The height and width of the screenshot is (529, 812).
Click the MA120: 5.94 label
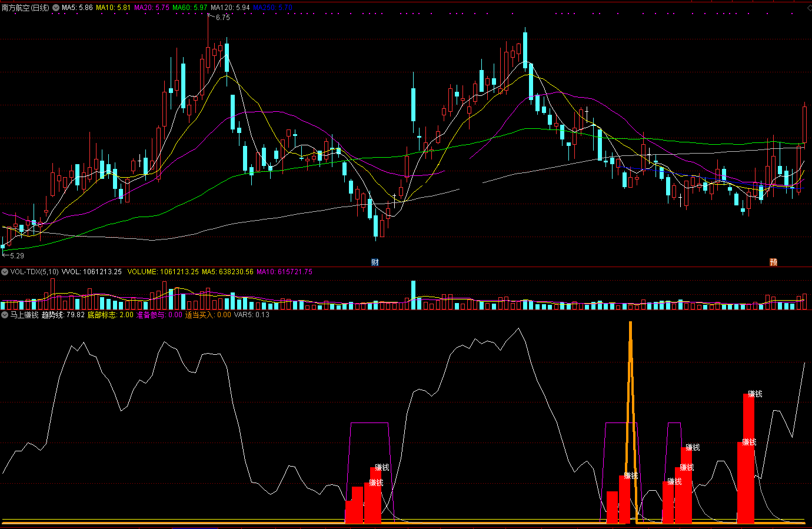230,8
